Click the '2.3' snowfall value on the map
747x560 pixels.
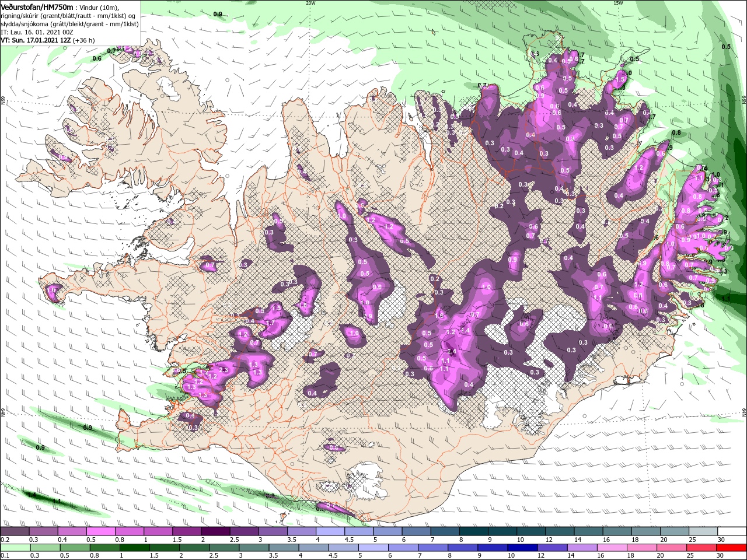[x=222, y=370]
